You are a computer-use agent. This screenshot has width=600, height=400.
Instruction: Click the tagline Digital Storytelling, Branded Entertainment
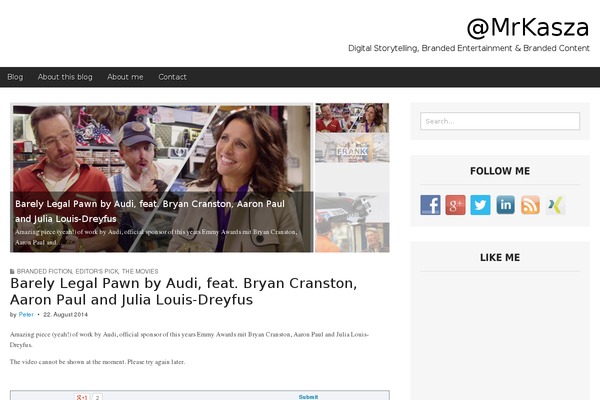tap(469, 48)
